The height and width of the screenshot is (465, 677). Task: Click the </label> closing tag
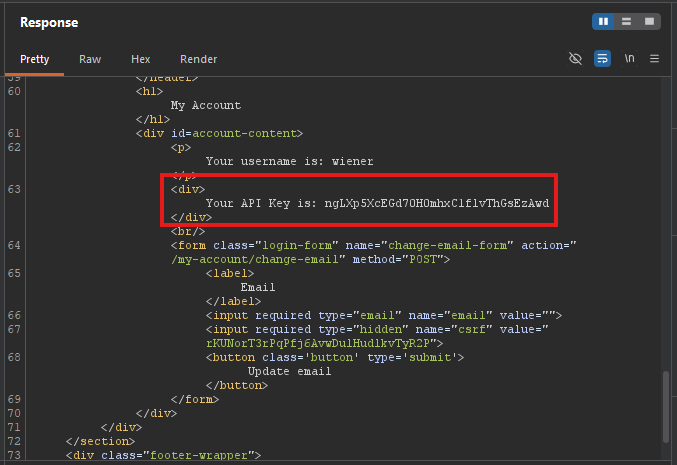[x=233, y=301]
